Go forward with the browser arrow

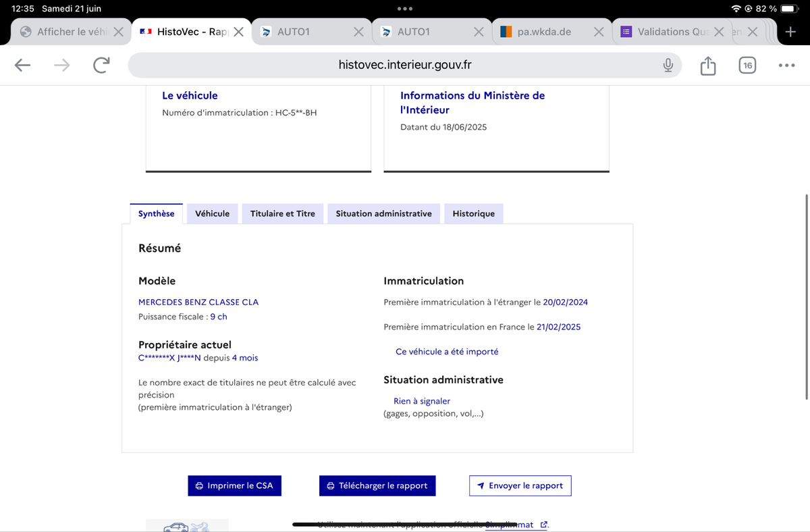coord(61,65)
